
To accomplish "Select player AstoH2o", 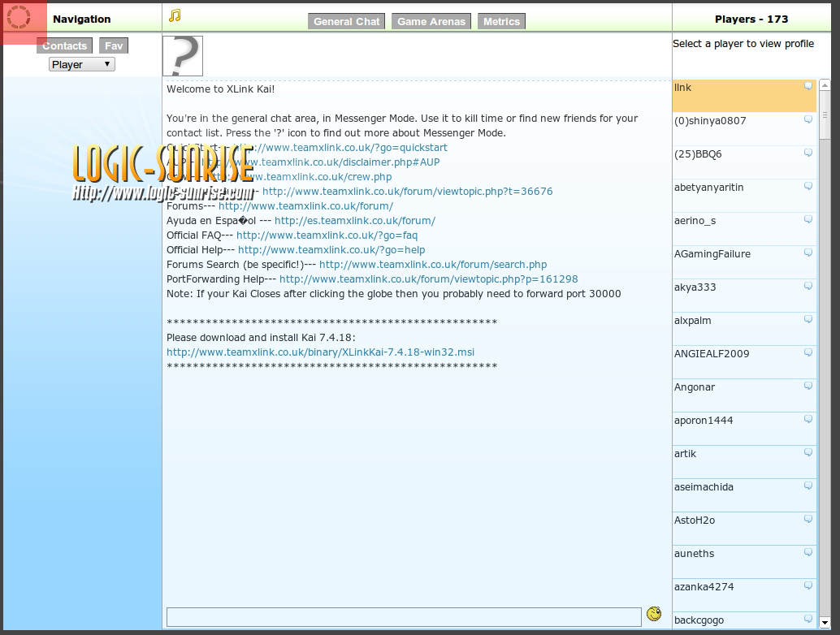I will pos(745,529).
